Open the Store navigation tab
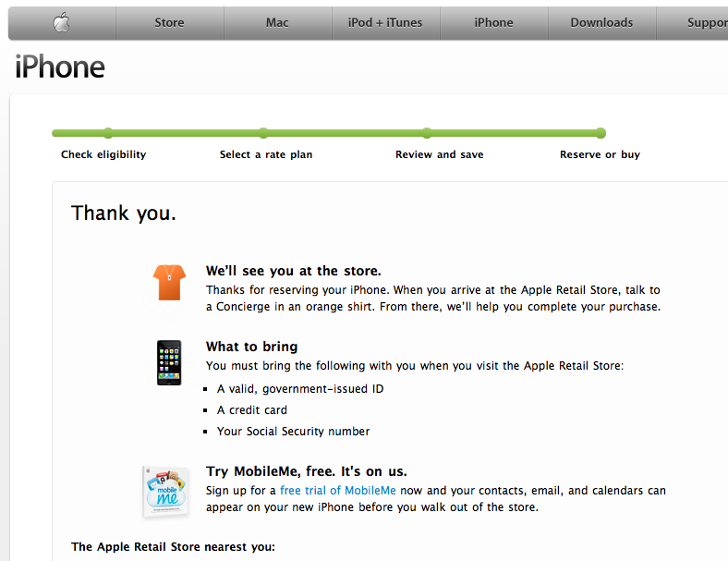The height and width of the screenshot is (561, 728). click(x=169, y=23)
